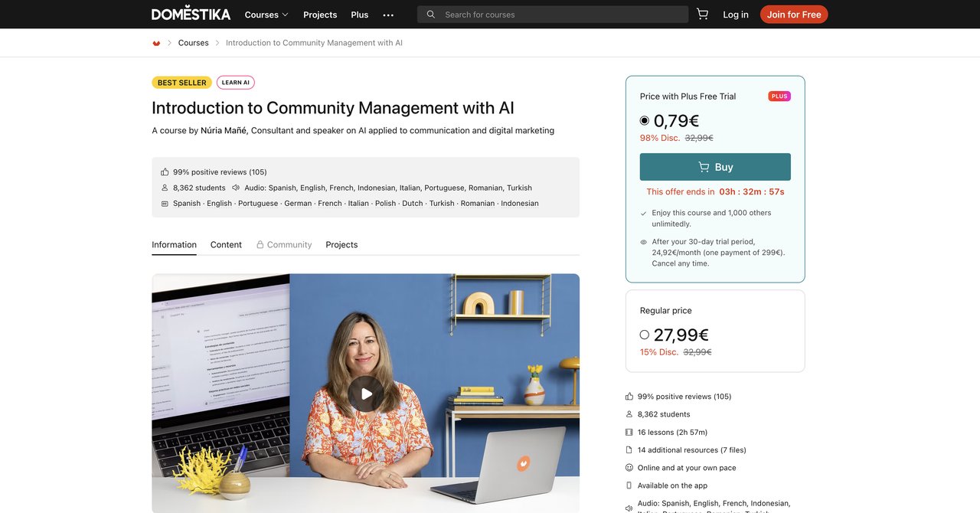Open the locked Community tab
This screenshot has width=980, height=513.
(x=284, y=245)
